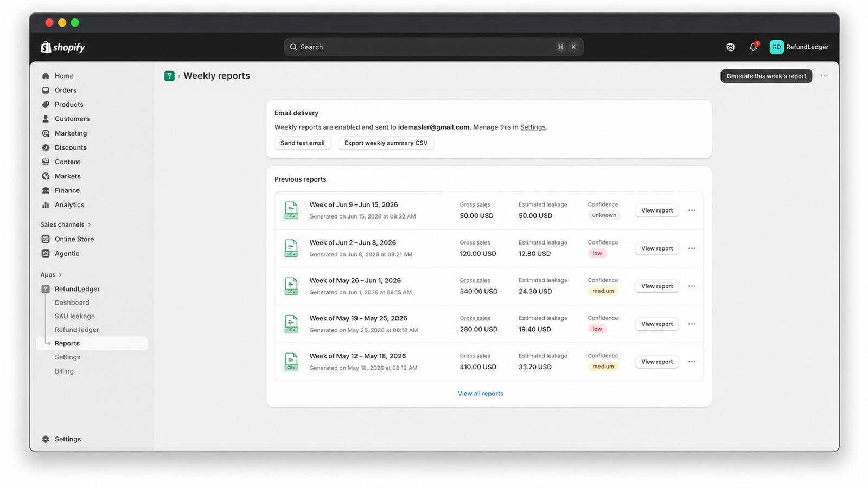Click 'Week of Jun 9 – Jun 15, 2026' title
The image size is (868, 488).
354,205
